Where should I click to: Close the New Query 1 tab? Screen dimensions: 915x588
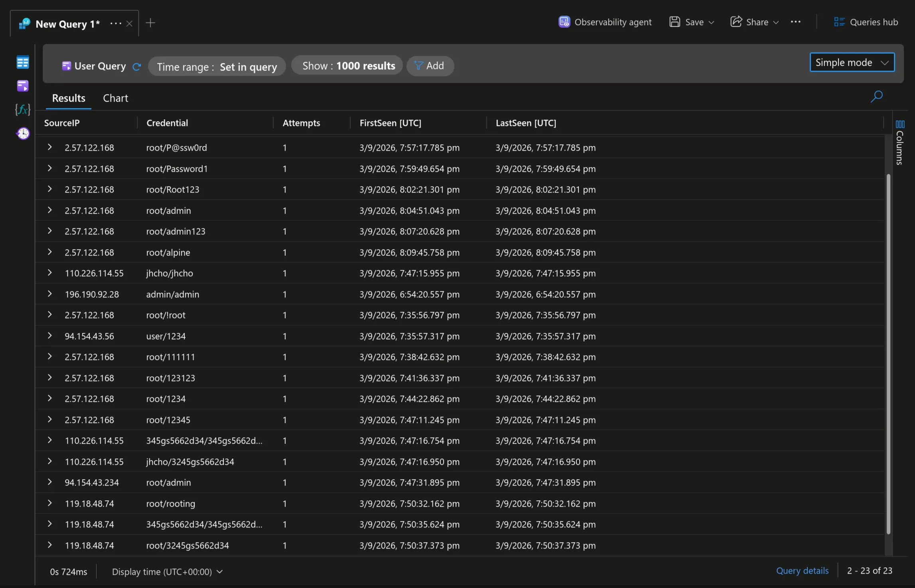coord(129,24)
